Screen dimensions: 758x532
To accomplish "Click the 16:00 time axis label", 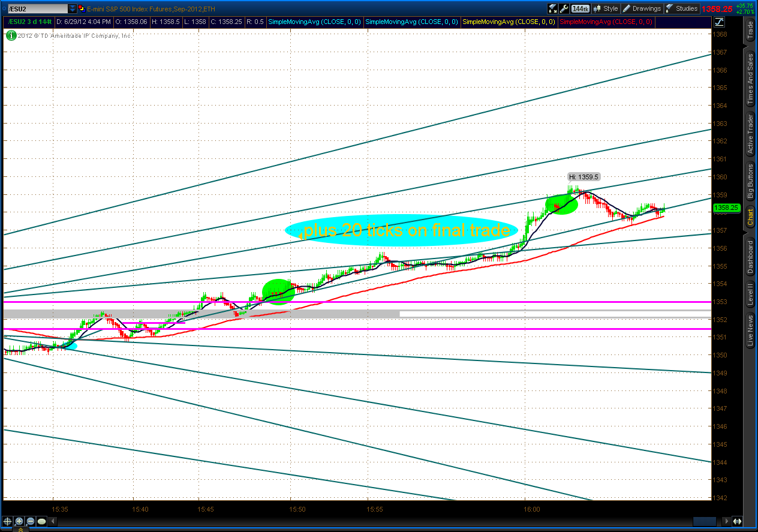I will tap(531, 509).
